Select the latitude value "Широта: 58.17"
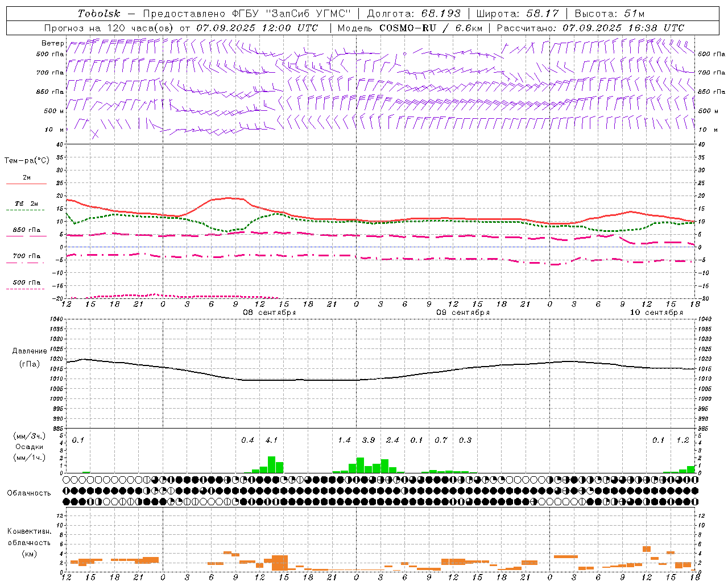728x582 pixels. point(518,14)
